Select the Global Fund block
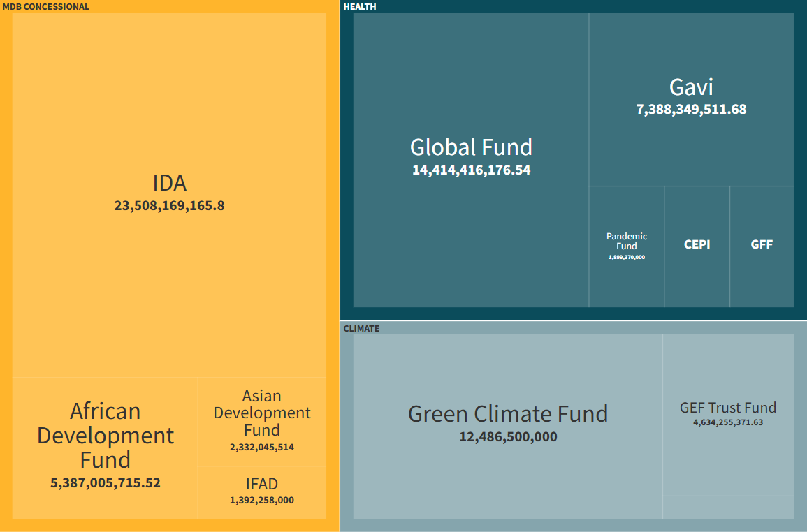 (x=471, y=160)
